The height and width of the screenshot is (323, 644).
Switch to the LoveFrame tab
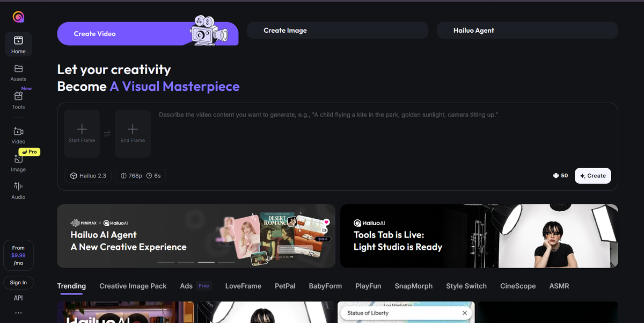click(x=243, y=286)
